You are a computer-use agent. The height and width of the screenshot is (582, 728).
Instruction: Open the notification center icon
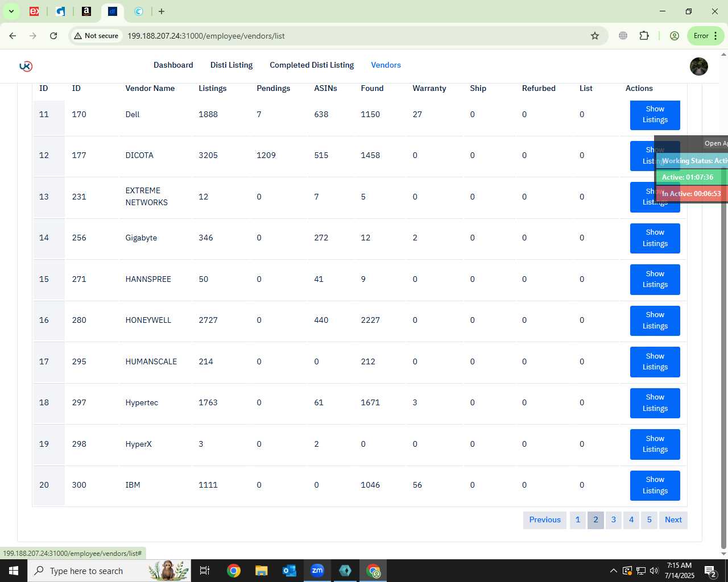pos(710,571)
